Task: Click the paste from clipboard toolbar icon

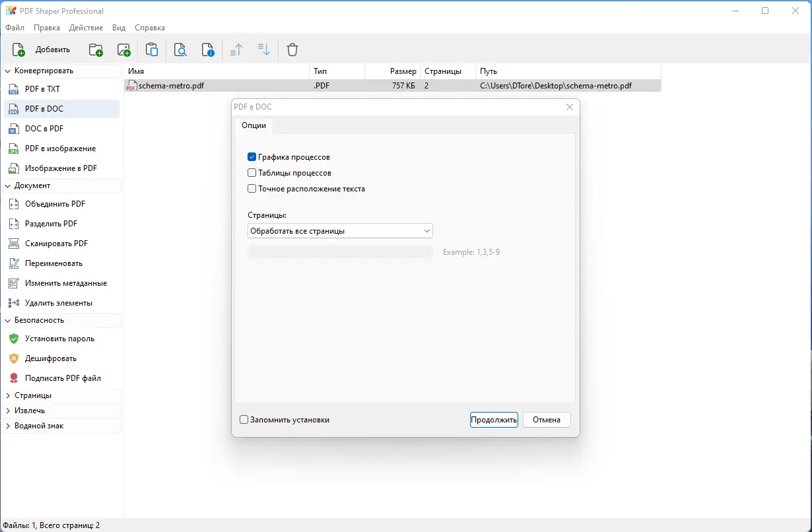Action: pos(152,50)
